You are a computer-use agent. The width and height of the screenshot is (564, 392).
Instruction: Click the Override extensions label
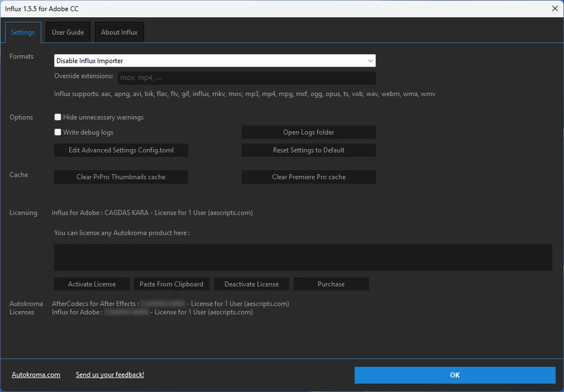pos(84,76)
